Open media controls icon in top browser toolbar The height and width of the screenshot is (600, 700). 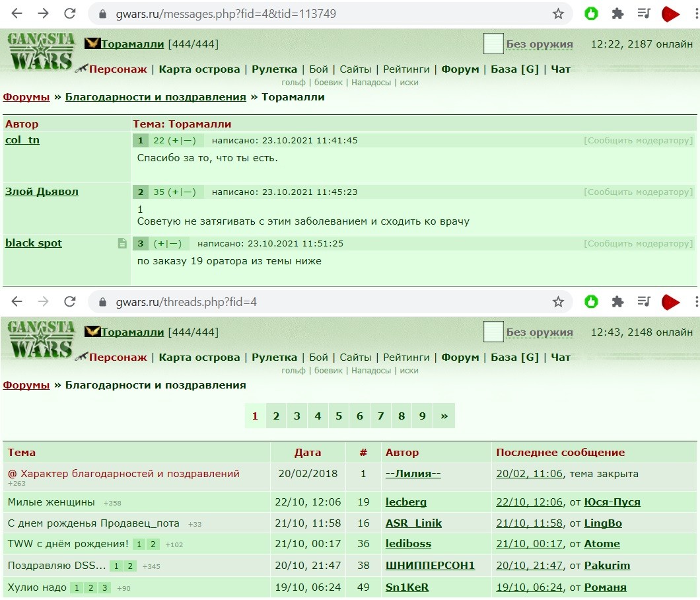click(644, 13)
